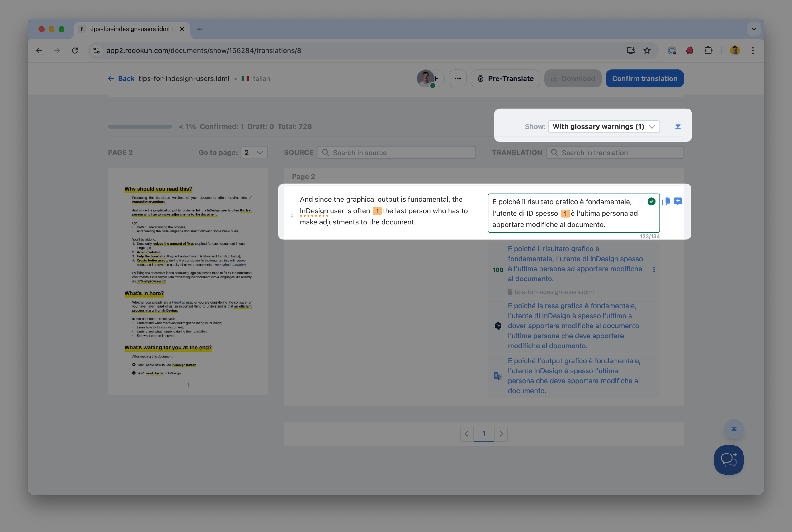Screen dimensions: 792x532
Task: Click the collapse filters arrow icon
Action: coord(678,126)
